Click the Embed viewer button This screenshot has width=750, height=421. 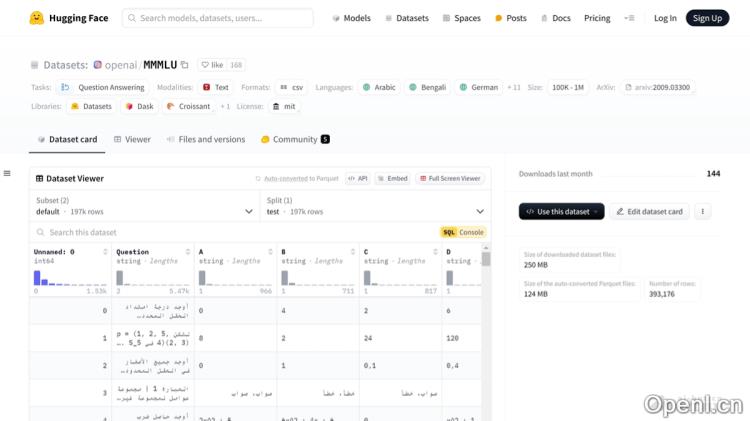(x=392, y=179)
